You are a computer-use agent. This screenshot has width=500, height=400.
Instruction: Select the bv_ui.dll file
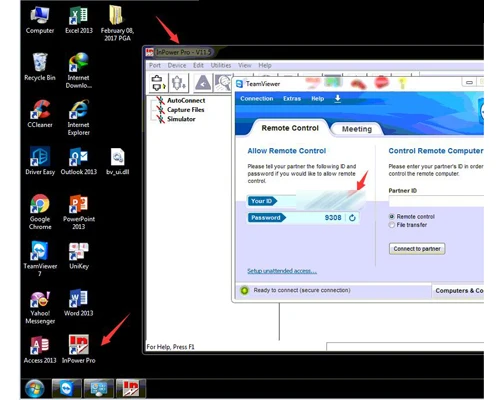coord(117,161)
